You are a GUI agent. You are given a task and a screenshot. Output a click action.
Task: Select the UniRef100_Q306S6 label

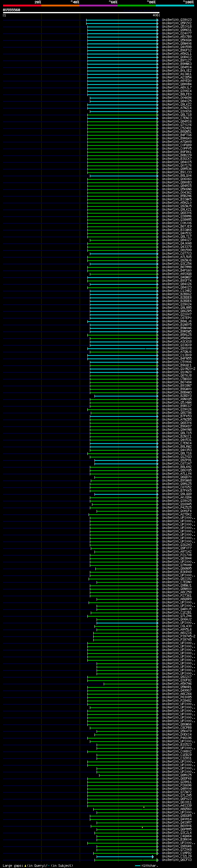tap(176, 111)
